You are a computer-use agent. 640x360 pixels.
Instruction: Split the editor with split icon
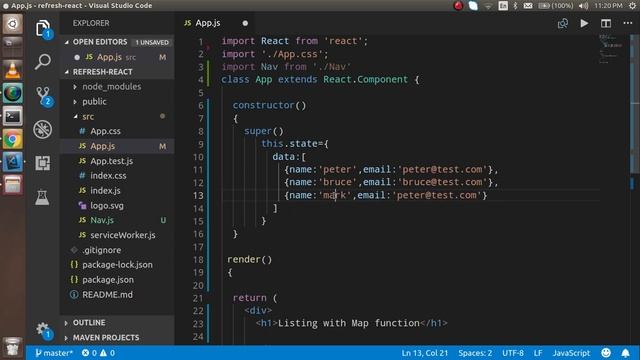click(606, 23)
